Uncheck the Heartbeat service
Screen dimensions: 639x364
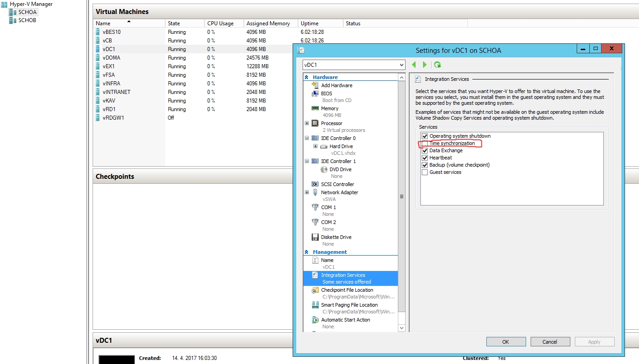pos(424,158)
